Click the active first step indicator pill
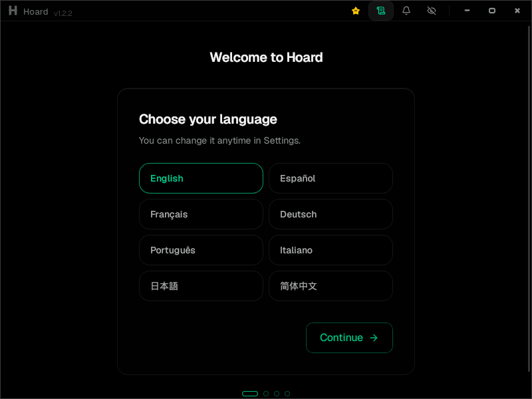Viewport: 532px width, 399px height. [x=250, y=394]
